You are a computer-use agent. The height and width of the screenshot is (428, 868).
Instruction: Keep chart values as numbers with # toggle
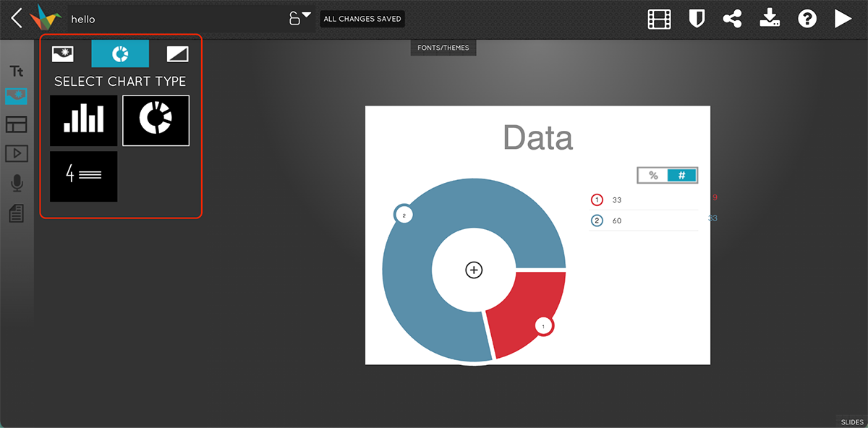[682, 174]
